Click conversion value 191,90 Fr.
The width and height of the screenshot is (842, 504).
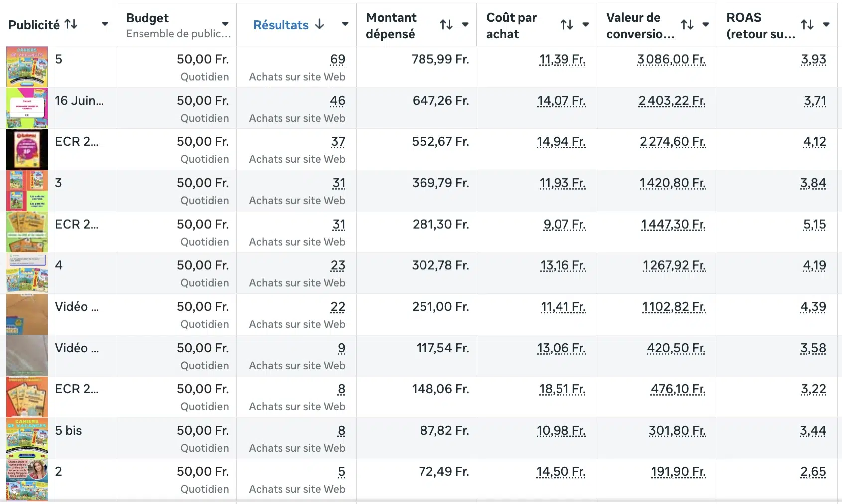coord(678,472)
